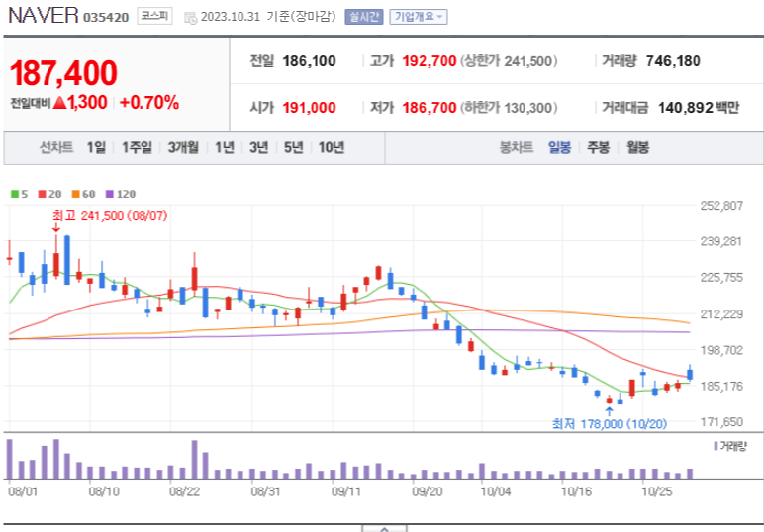
Task: Click the 거래대금 140,892 백만 value
Action: click(699, 108)
